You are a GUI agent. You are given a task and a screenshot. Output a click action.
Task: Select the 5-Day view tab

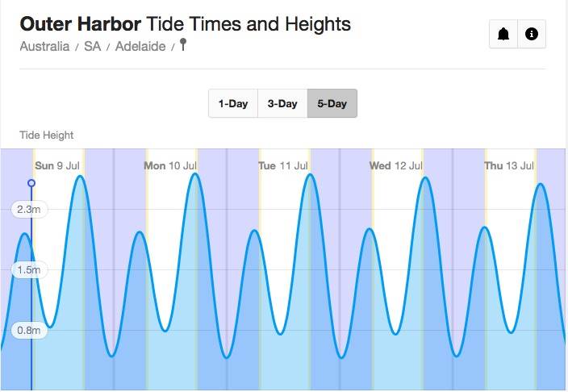(332, 104)
